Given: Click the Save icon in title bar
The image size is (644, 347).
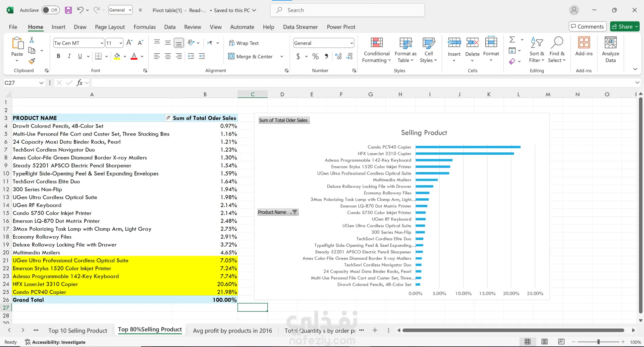Looking at the screenshot, I should (68, 10).
